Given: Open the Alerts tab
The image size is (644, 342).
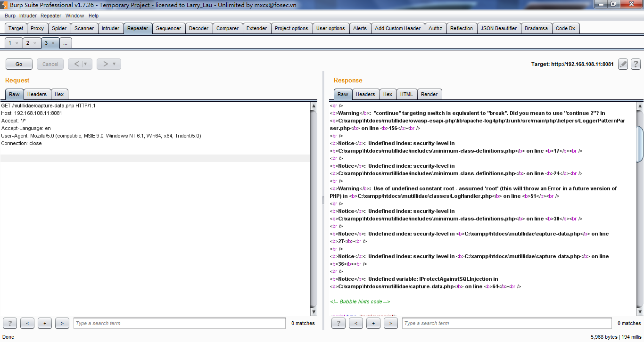Looking at the screenshot, I should (x=360, y=28).
